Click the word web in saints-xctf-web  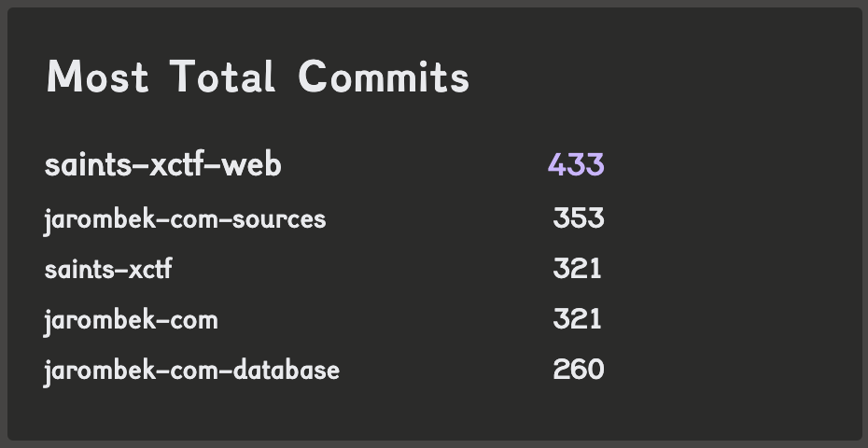click(252, 165)
